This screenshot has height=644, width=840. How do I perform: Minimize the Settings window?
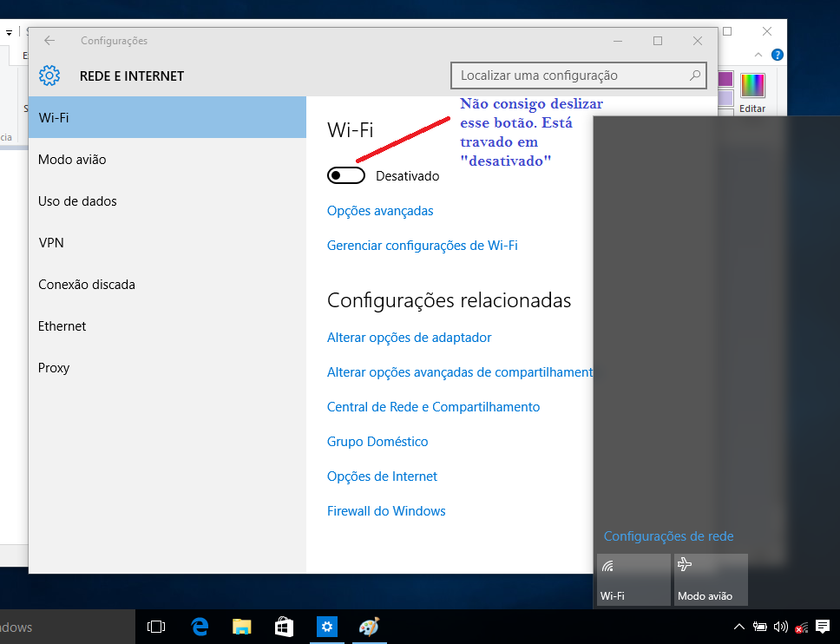point(618,41)
